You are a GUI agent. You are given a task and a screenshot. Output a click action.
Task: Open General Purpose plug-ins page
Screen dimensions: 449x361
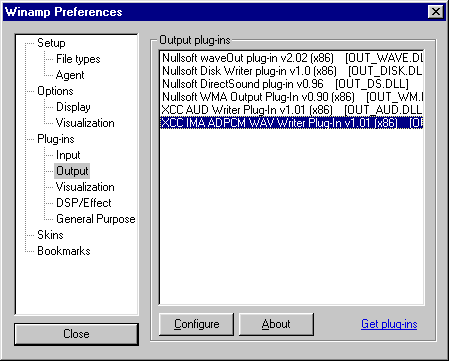[96, 219]
